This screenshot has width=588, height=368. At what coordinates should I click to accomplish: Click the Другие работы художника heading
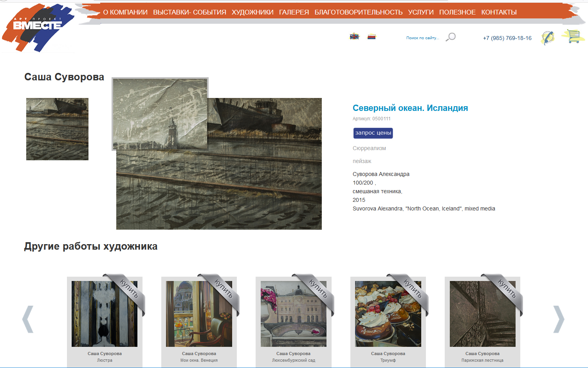click(x=91, y=247)
